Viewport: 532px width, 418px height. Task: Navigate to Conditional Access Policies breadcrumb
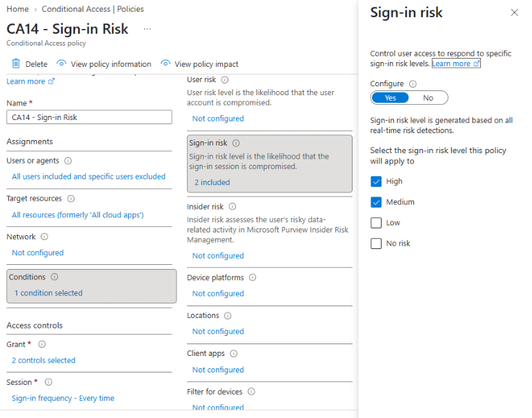tap(92, 9)
